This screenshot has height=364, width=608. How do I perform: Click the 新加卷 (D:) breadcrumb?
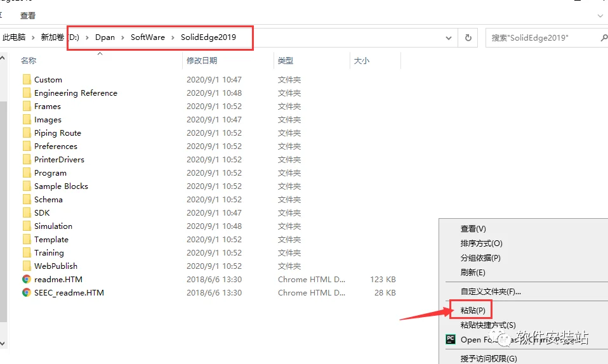tap(60, 37)
